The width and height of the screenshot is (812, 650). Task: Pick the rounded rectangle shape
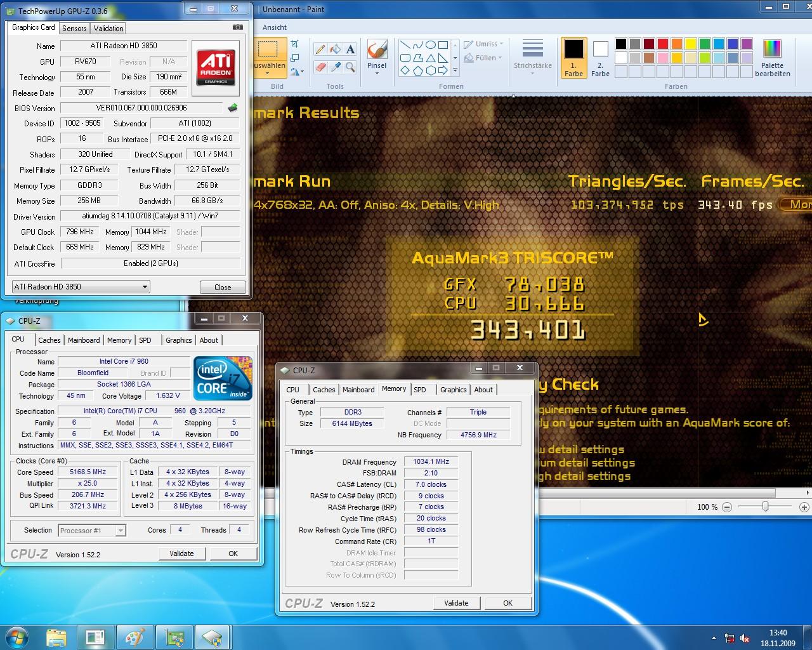405,58
